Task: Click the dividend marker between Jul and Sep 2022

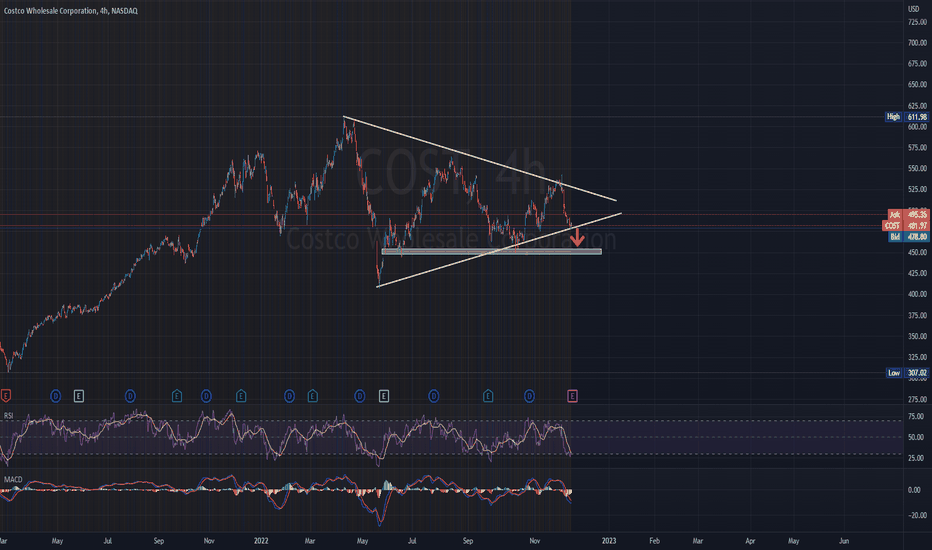Action: click(433, 396)
